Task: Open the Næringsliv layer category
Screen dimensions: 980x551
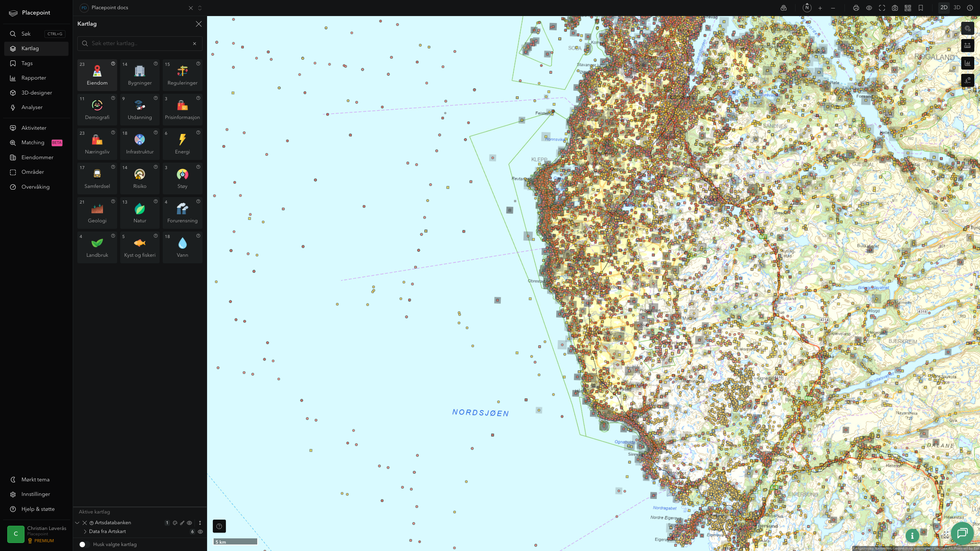Action: 97,144
